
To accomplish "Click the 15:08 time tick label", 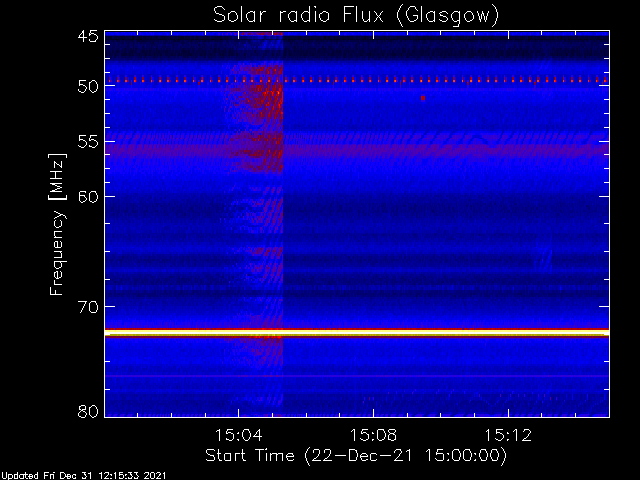I will point(373,435).
